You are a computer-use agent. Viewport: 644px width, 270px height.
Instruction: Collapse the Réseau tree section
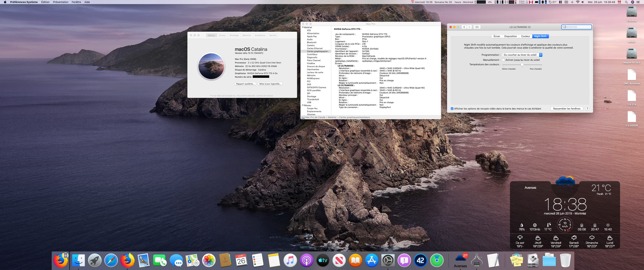pyautogui.click(x=303, y=105)
